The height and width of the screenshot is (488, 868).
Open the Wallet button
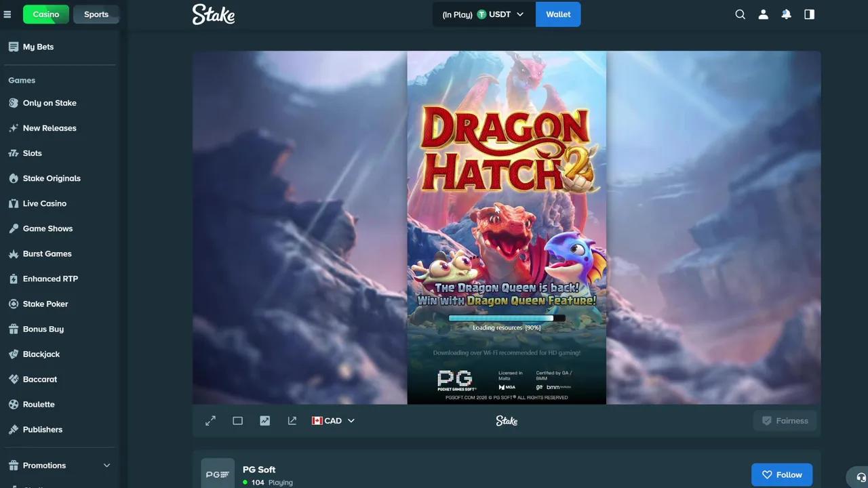pyautogui.click(x=558, y=14)
